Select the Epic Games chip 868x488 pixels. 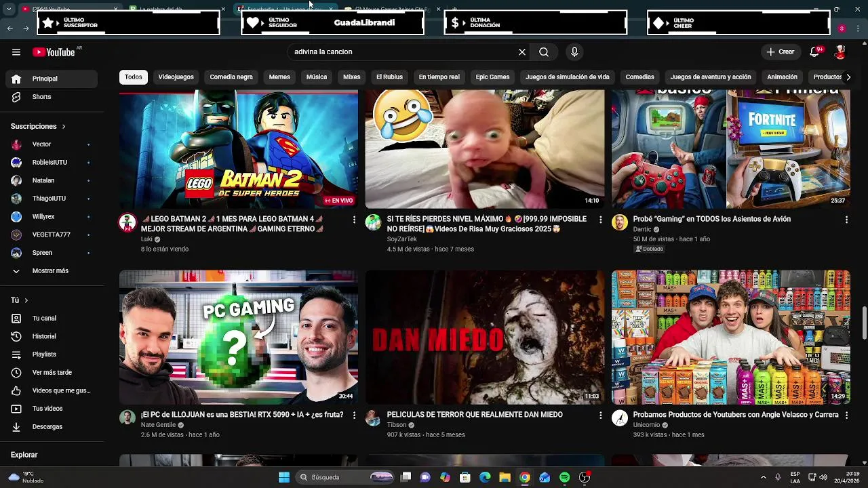coord(492,77)
